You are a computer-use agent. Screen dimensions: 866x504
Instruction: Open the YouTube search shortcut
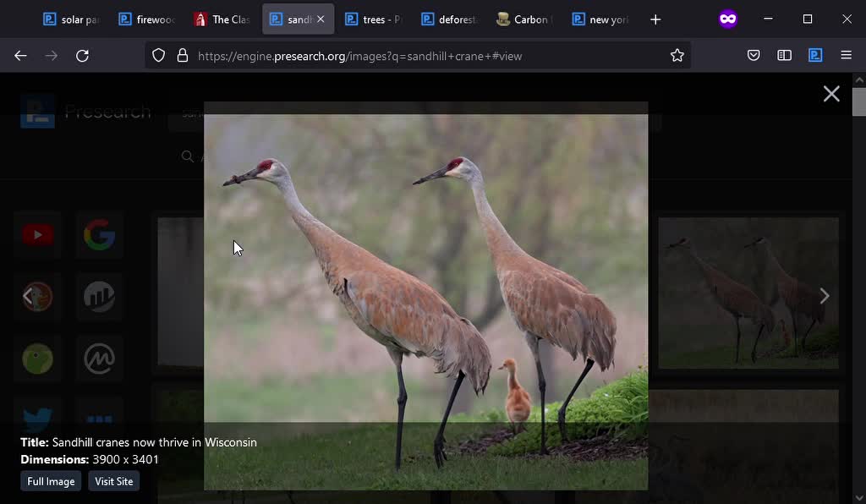point(37,235)
